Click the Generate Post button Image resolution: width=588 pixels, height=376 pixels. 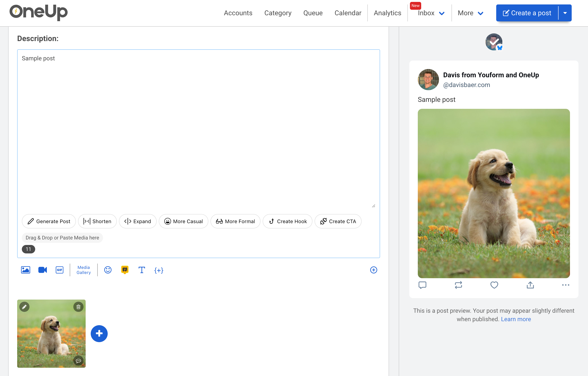tap(49, 221)
